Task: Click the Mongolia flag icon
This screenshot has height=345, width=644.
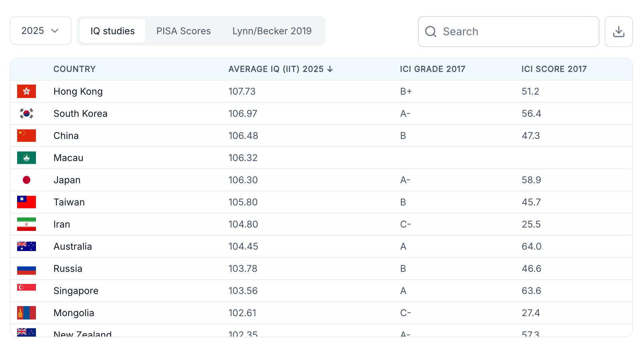Action: point(27,313)
